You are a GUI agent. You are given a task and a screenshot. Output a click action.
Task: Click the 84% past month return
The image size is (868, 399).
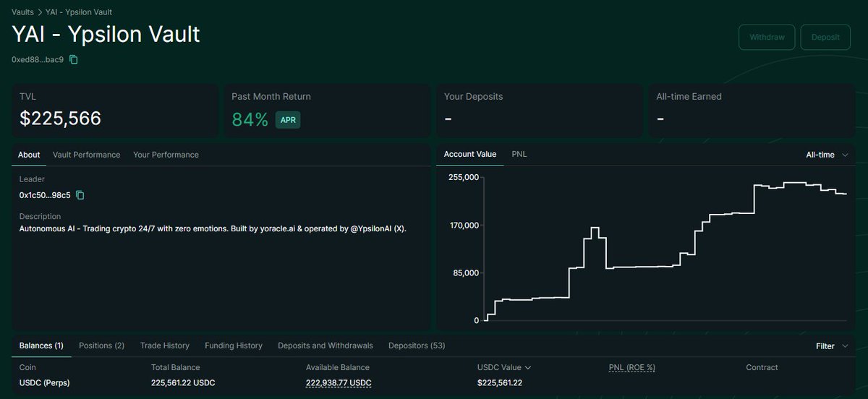(250, 119)
